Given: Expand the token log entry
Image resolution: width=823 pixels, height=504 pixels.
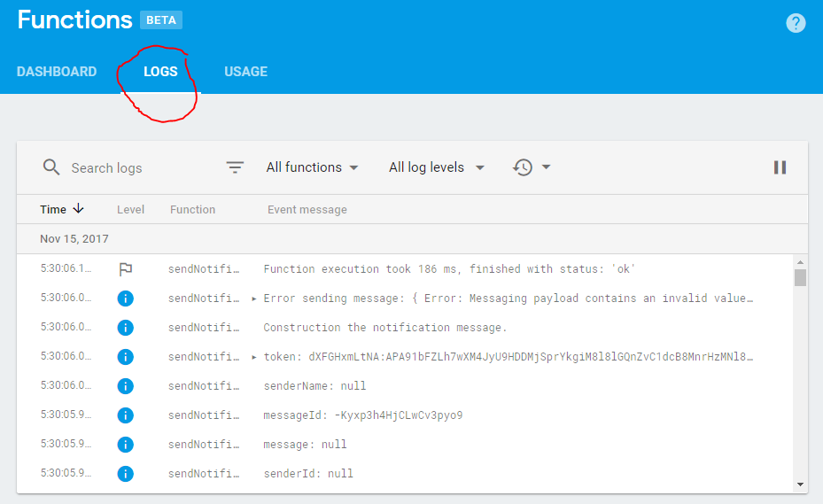Looking at the screenshot, I should 254,357.
